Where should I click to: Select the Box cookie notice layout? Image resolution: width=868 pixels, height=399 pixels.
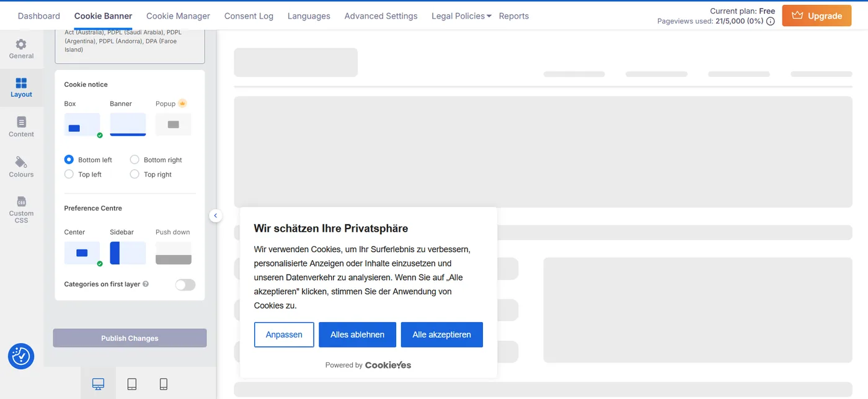[82, 125]
